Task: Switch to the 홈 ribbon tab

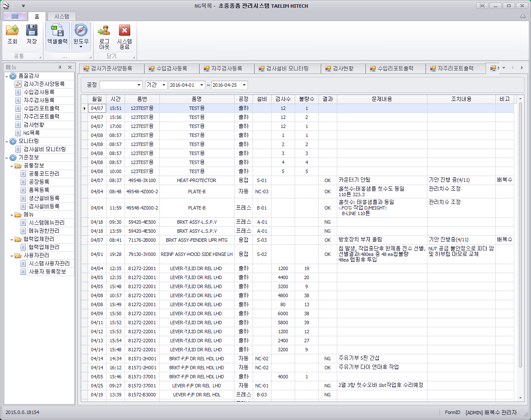Action: 37,16
